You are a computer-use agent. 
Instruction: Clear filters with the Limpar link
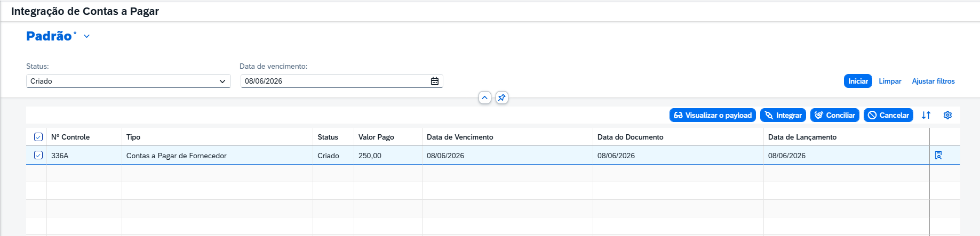(890, 81)
